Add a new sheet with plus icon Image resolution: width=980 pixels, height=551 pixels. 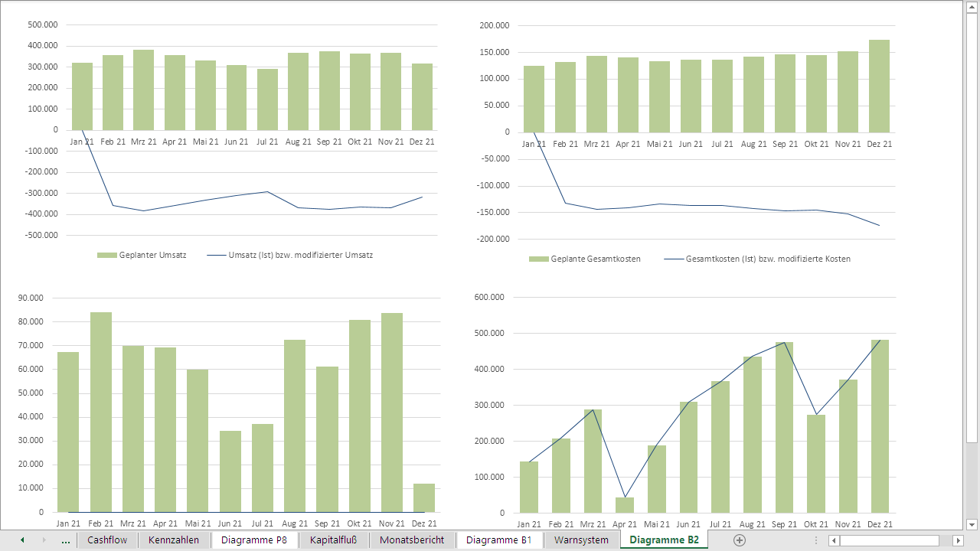740,540
